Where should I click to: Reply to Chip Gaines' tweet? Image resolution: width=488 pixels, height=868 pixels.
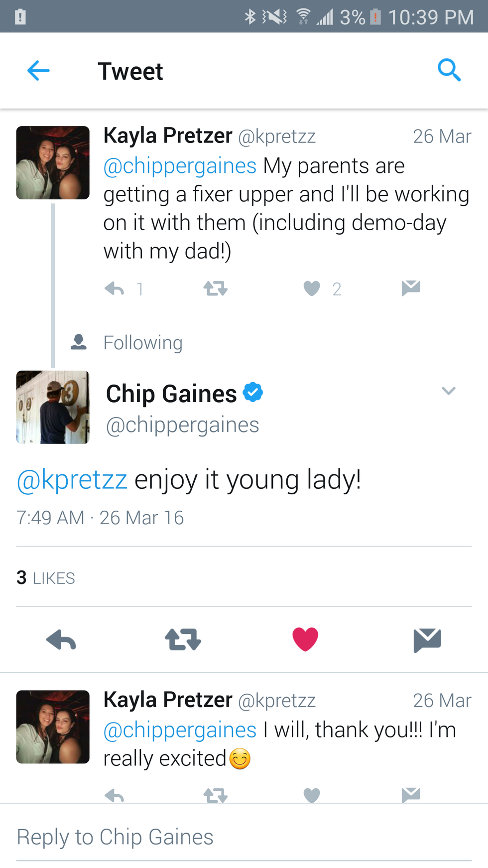pos(61,640)
